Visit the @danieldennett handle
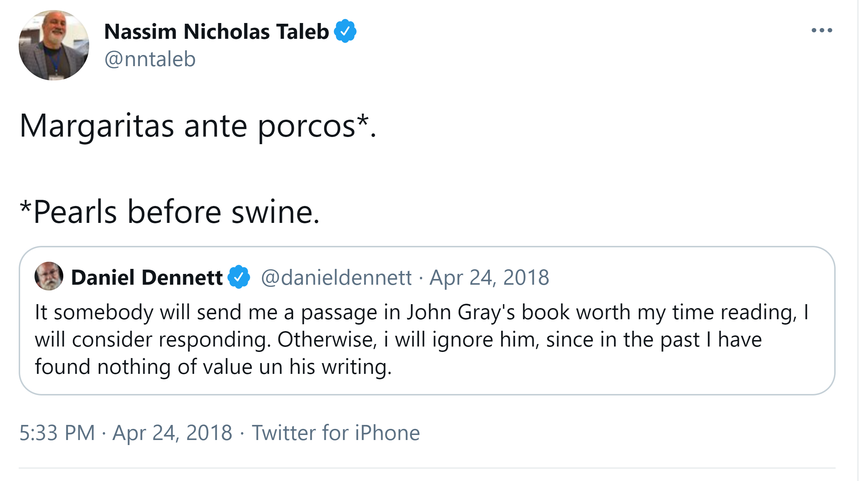Viewport: 868px width, 481px height. coord(336,278)
